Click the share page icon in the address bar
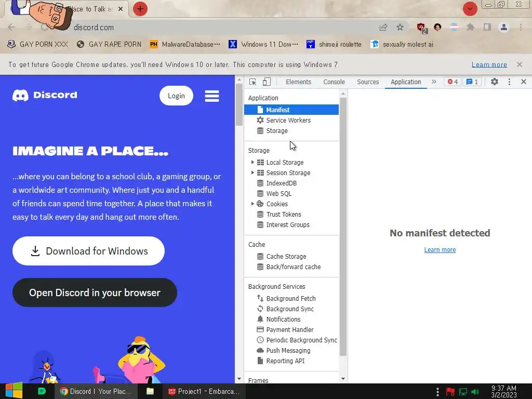The image size is (532, 399). (x=383, y=27)
